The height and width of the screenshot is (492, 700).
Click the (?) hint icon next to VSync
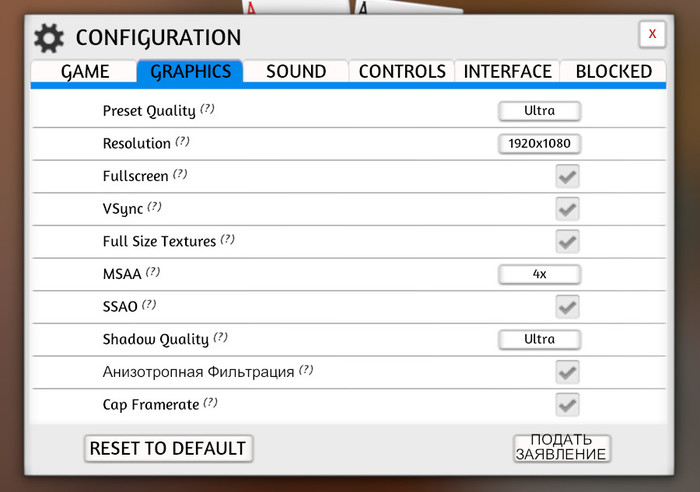pos(154,207)
